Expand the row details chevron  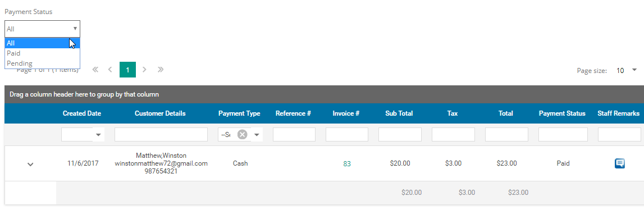pyautogui.click(x=30, y=165)
